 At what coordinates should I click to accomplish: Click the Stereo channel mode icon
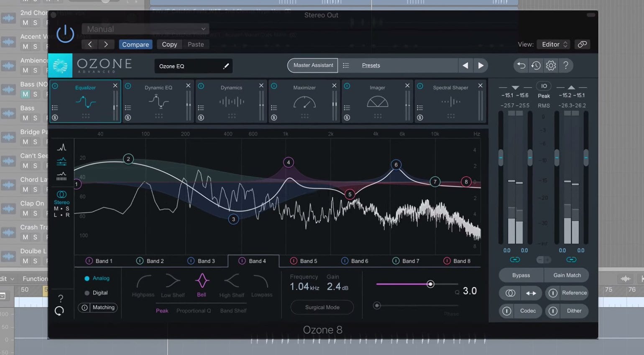(61, 195)
